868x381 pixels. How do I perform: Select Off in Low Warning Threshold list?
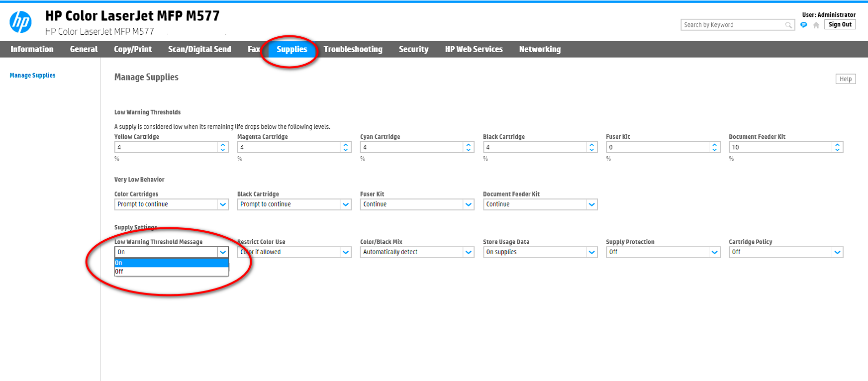[x=172, y=272]
